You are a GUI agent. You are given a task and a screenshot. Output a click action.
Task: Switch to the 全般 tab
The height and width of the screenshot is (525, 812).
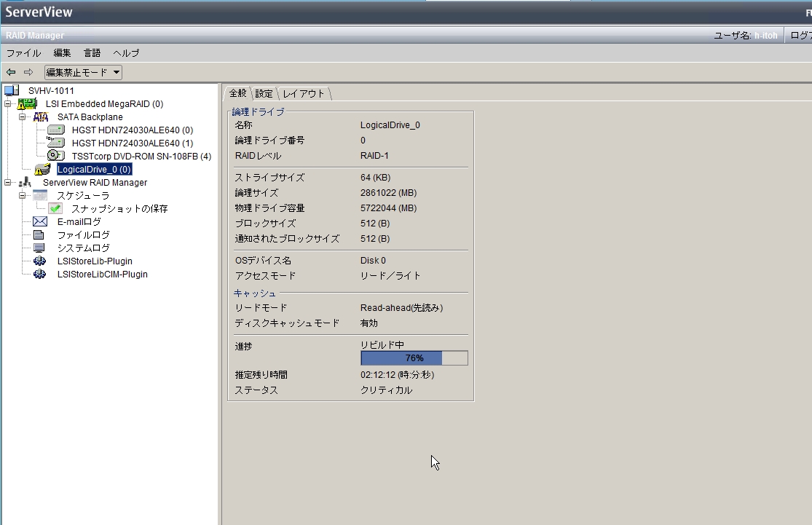(238, 93)
